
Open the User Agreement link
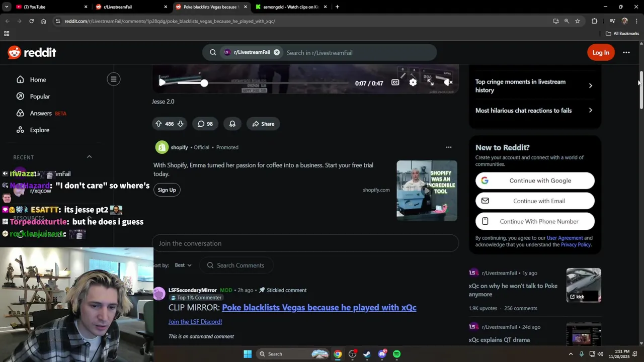click(565, 238)
